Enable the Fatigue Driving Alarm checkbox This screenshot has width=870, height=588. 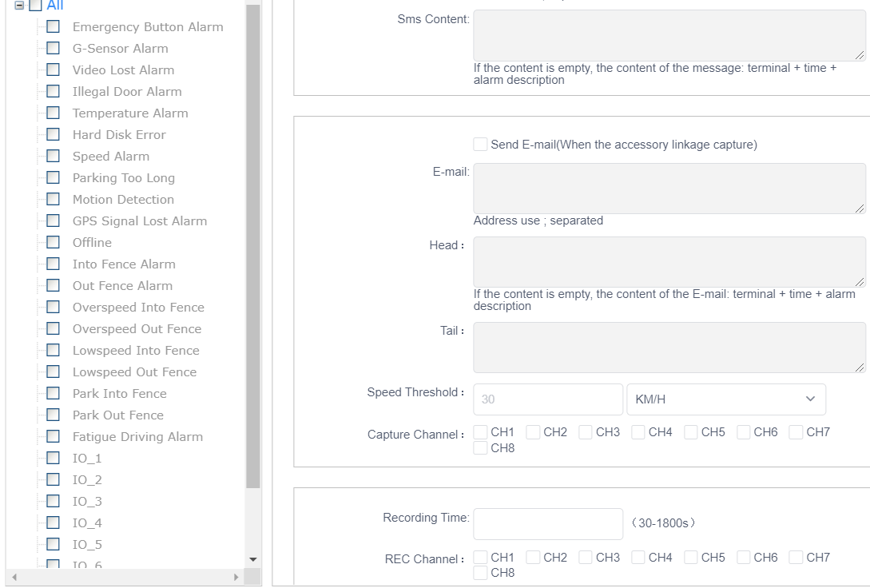coord(54,436)
